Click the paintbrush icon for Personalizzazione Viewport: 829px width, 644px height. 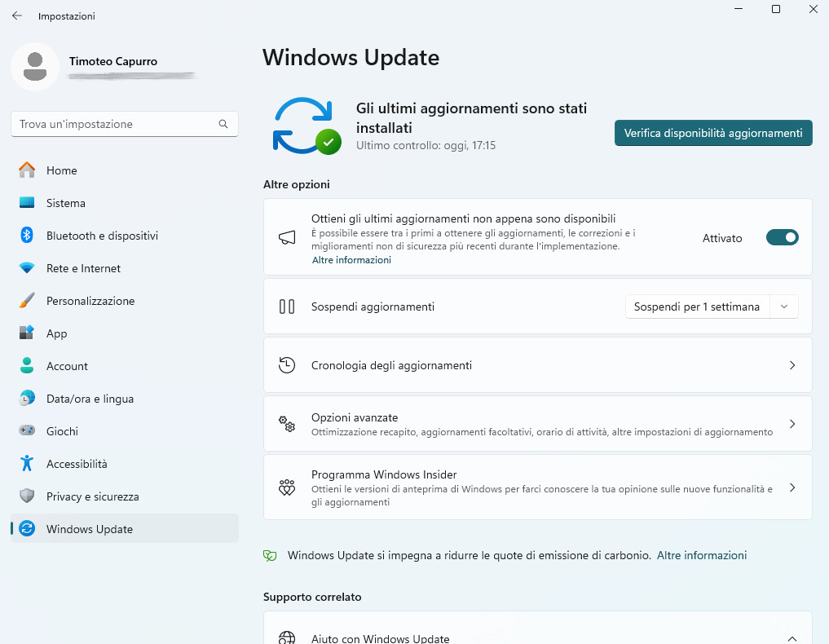pos(27,300)
